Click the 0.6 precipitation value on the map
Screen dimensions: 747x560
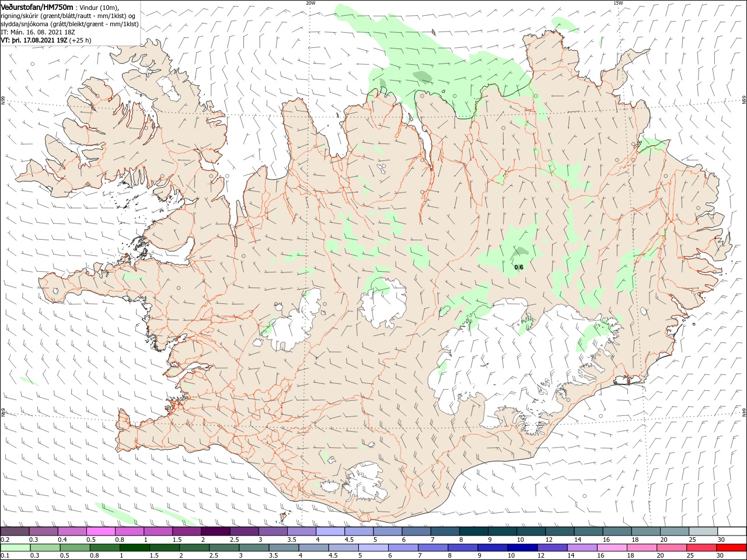pyautogui.click(x=519, y=267)
